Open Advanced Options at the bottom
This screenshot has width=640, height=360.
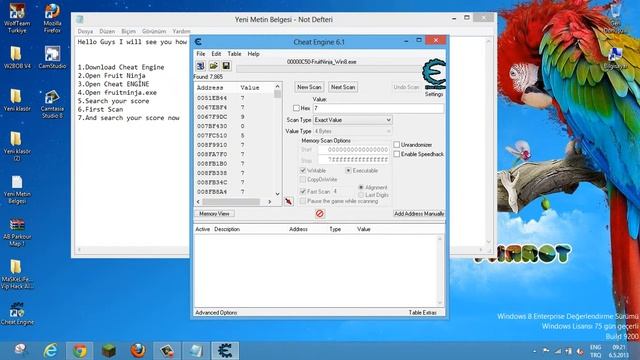point(216,312)
